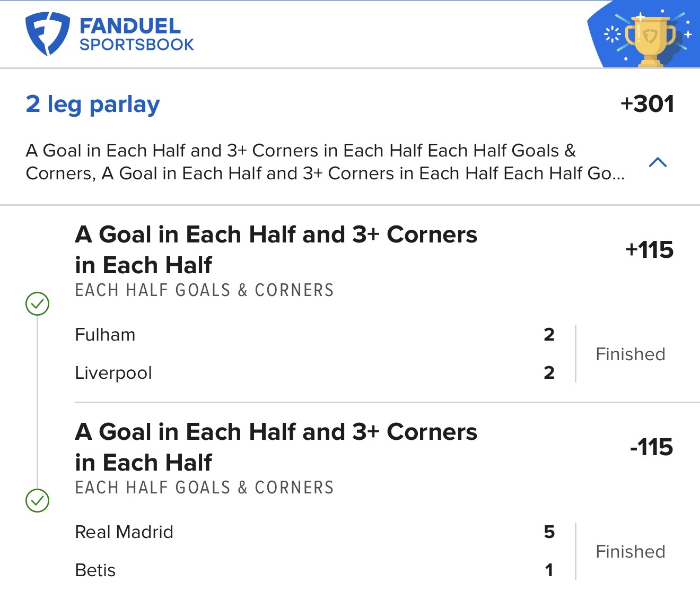This screenshot has height=599, width=700.
Task: Click the FanDuel Sportsbook wordmark
Action: (x=136, y=35)
